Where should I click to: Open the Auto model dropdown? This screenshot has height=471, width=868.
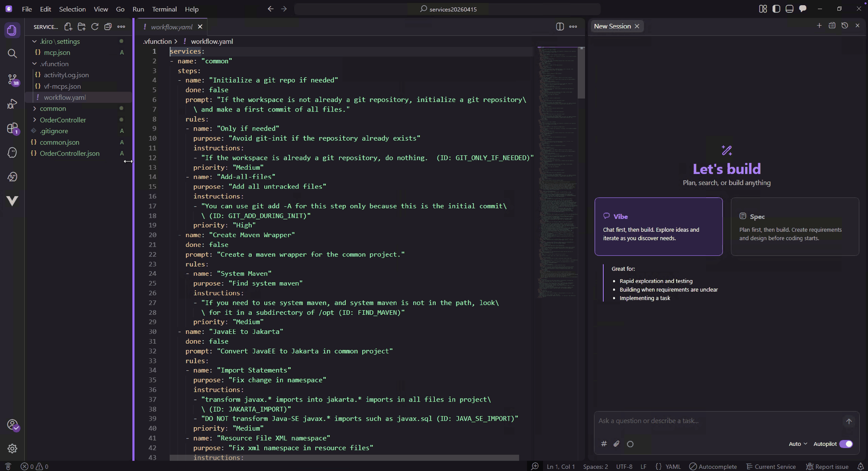coord(798,444)
